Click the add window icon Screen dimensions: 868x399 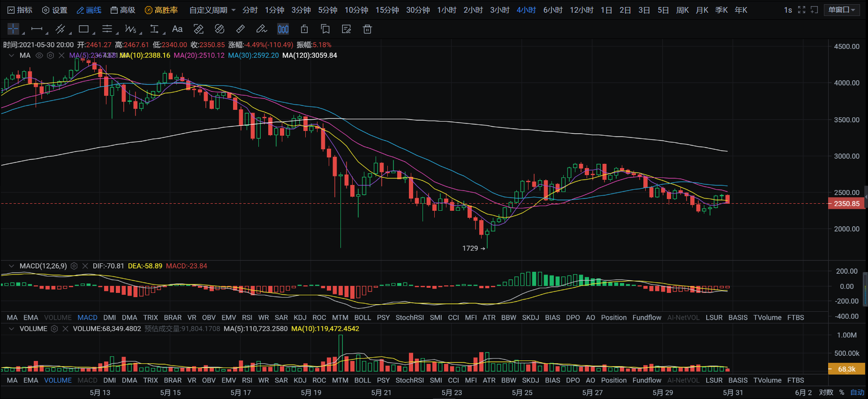pos(815,10)
